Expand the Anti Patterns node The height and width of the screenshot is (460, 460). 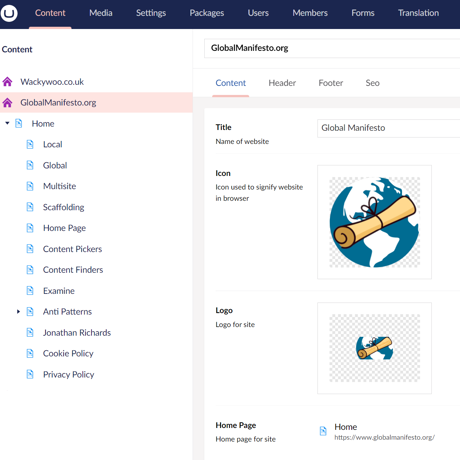(18, 312)
